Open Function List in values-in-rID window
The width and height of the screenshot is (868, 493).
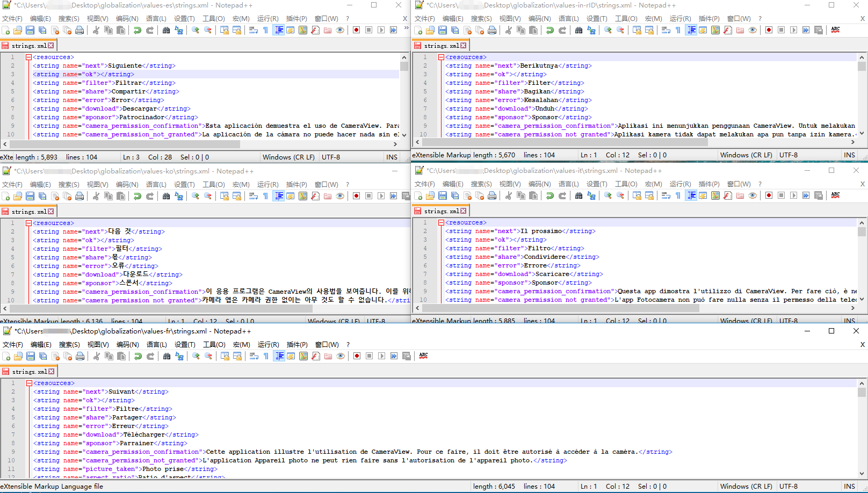[728, 30]
